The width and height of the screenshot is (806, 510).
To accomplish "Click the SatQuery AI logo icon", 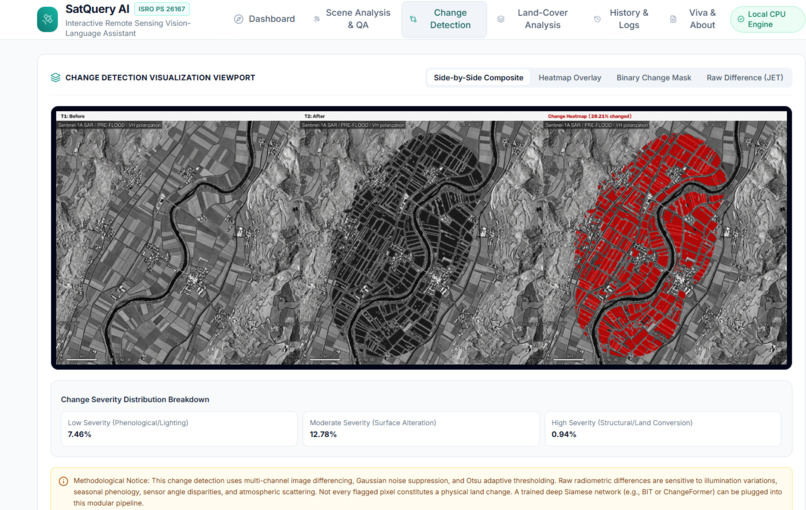I will pos(47,19).
